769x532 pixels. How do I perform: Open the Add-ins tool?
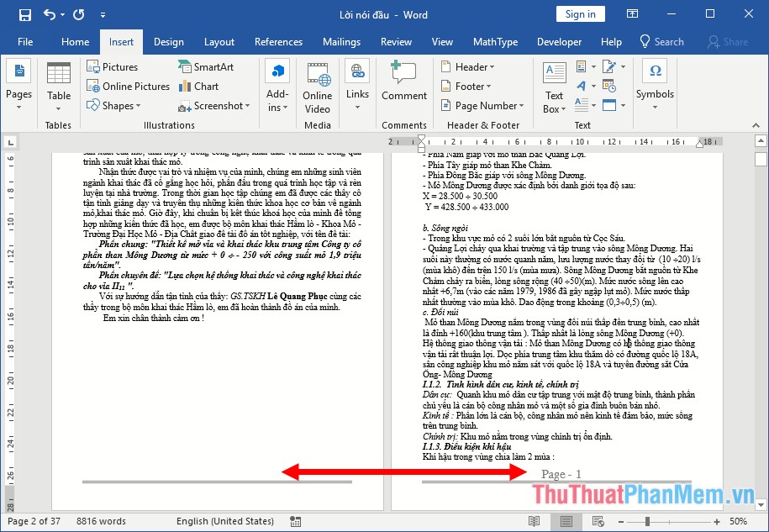click(x=277, y=86)
